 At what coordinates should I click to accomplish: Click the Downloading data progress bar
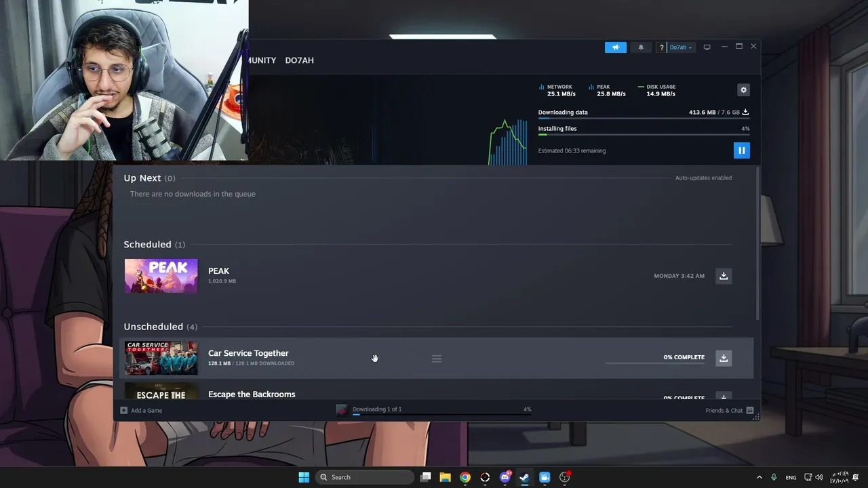[x=644, y=119]
